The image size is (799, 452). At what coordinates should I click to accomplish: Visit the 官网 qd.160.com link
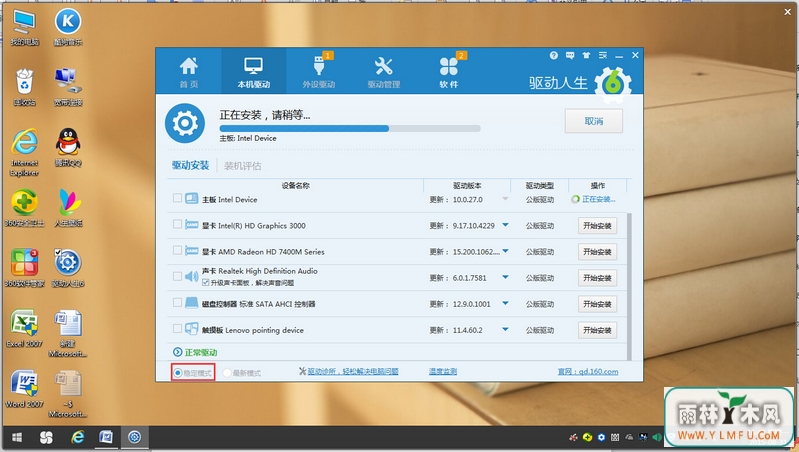tap(588, 371)
